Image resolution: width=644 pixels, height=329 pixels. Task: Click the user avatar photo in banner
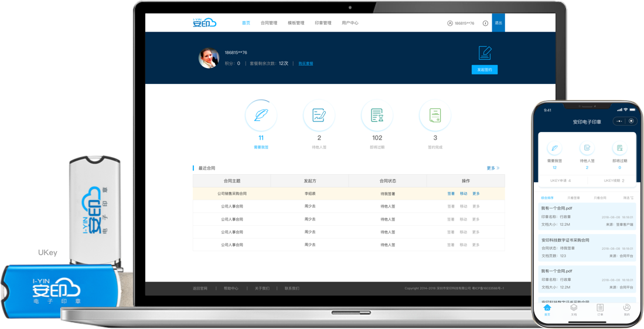(209, 57)
